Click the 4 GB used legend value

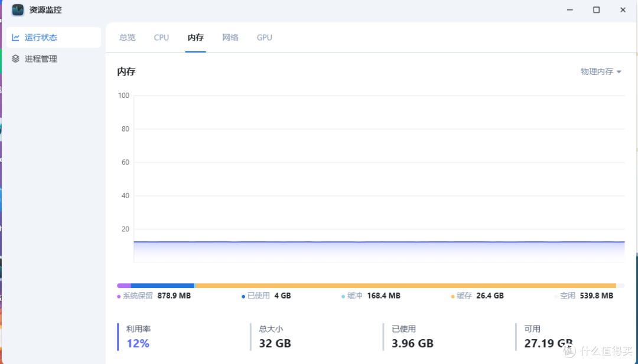(x=282, y=296)
